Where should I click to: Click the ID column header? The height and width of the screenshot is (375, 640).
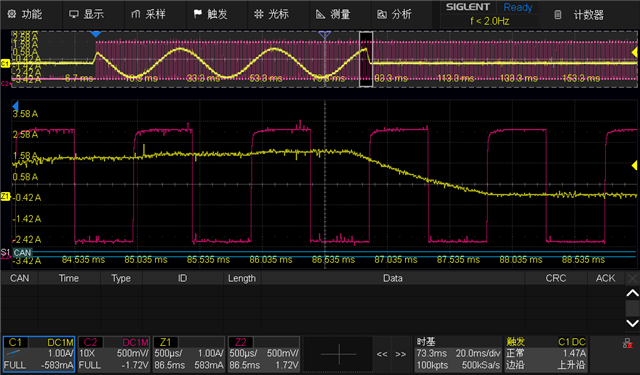pos(182,278)
